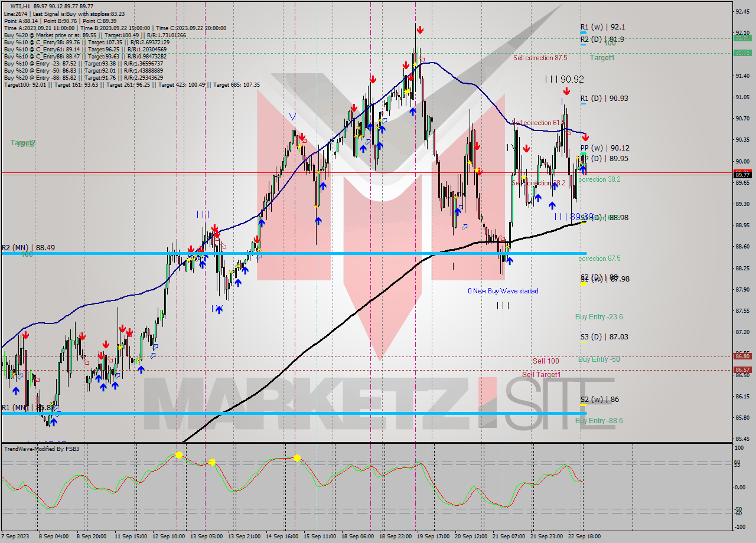
Task: Click the 'S3 (D) | 87.03' pivot label
Action: [604, 337]
